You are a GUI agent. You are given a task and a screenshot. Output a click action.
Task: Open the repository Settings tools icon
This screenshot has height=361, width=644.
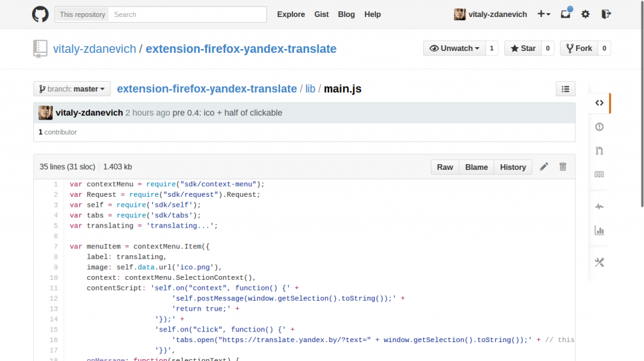coord(599,262)
